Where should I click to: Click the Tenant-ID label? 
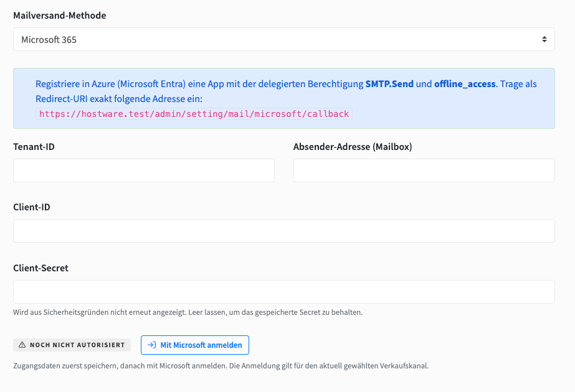[x=34, y=147]
